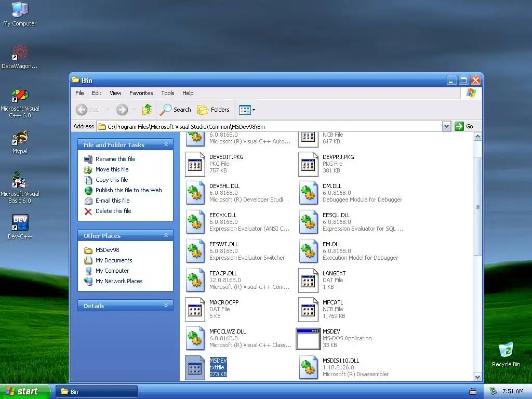Select the LANGEXT DAT file icon
This screenshot has height=399, width=532.
308,280
